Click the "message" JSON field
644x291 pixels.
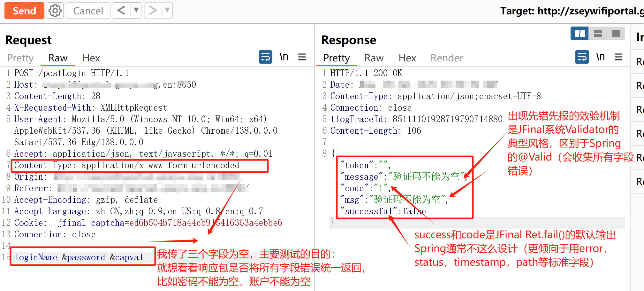tap(404, 177)
